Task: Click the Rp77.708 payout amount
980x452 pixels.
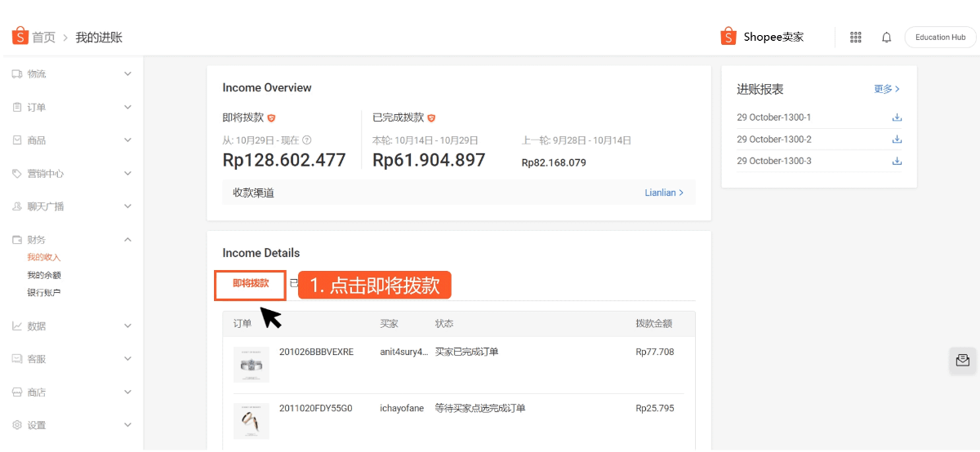Action: tap(655, 352)
